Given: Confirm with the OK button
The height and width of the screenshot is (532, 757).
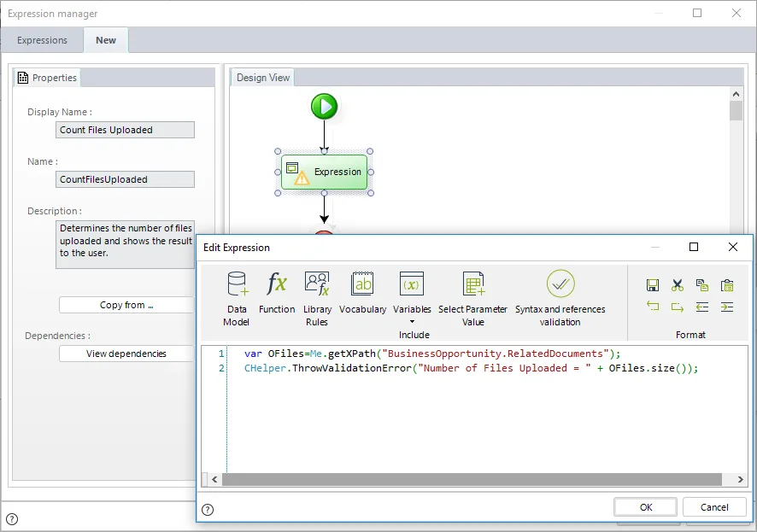Looking at the screenshot, I should (x=646, y=507).
